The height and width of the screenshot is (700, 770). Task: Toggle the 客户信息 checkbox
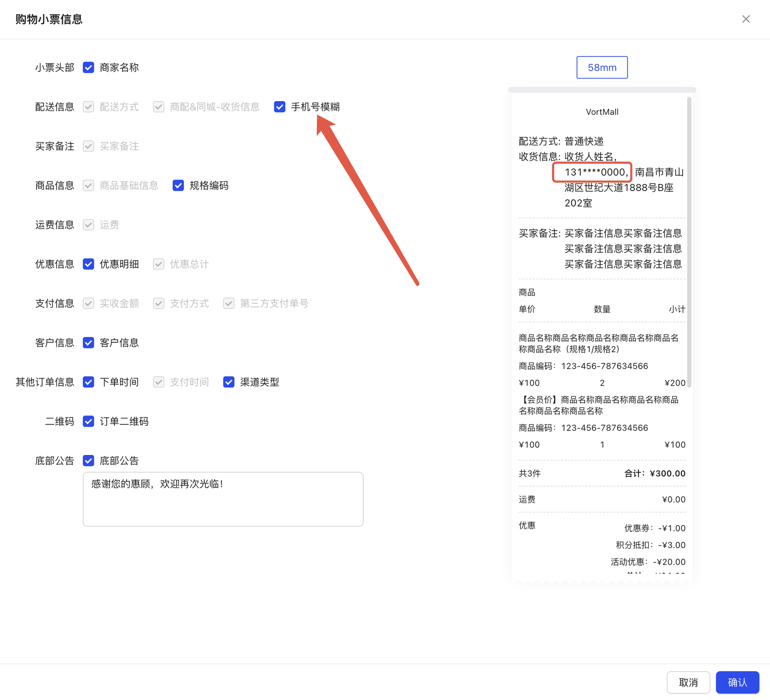[89, 343]
